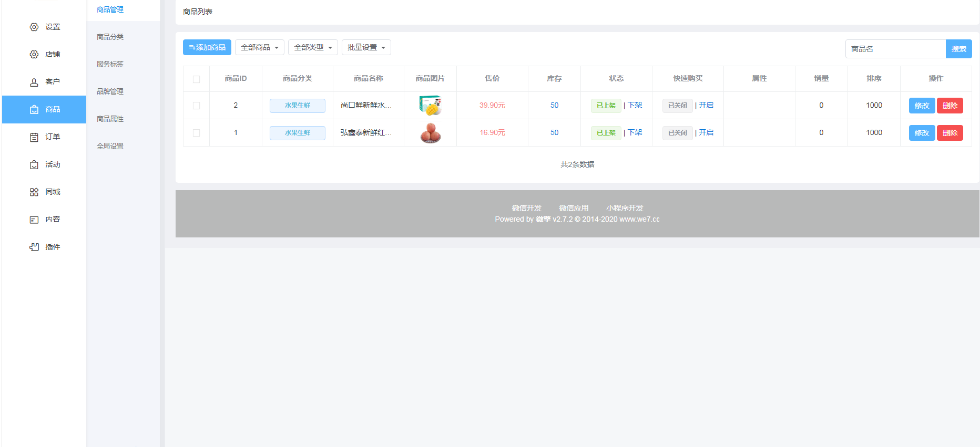Click stock value 50 for product ID 1
980x447 pixels.
tap(554, 132)
